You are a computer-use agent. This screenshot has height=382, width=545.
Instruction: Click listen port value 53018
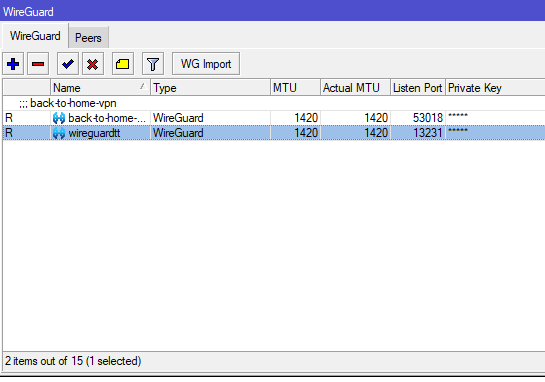[428, 118]
